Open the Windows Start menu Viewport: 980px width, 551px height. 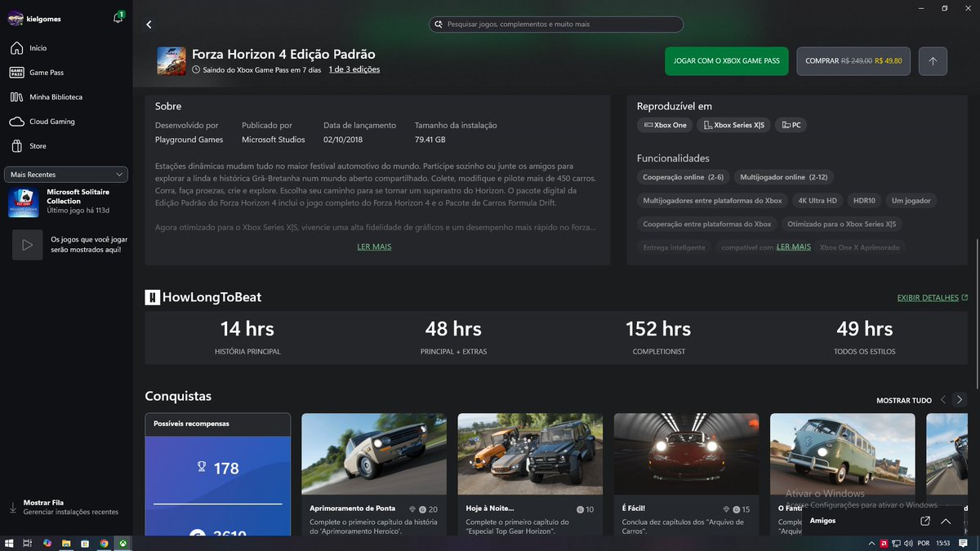(10, 543)
